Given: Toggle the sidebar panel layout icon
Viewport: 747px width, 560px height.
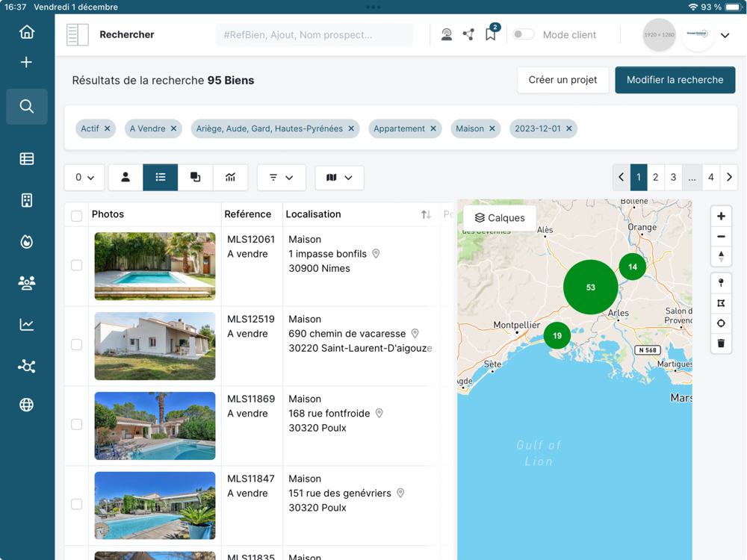Looking at the screenshot, I should point(77,35).
